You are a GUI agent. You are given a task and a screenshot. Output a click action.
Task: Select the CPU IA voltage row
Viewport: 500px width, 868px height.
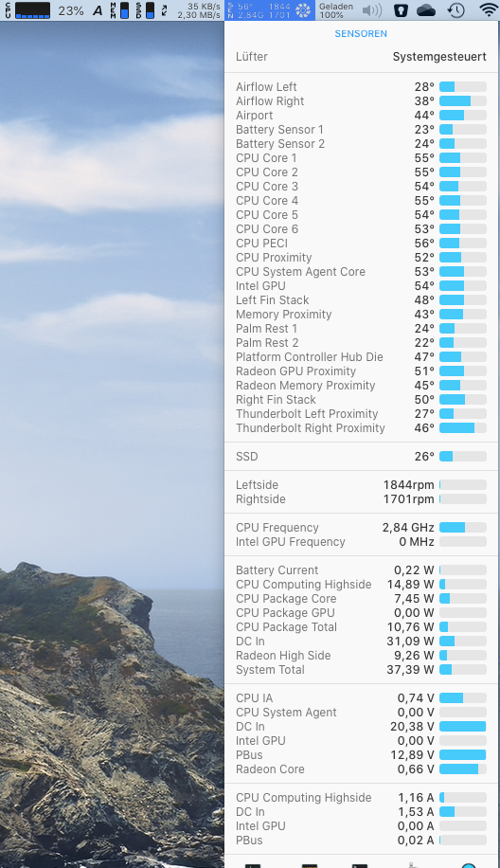tap(361, 698)
